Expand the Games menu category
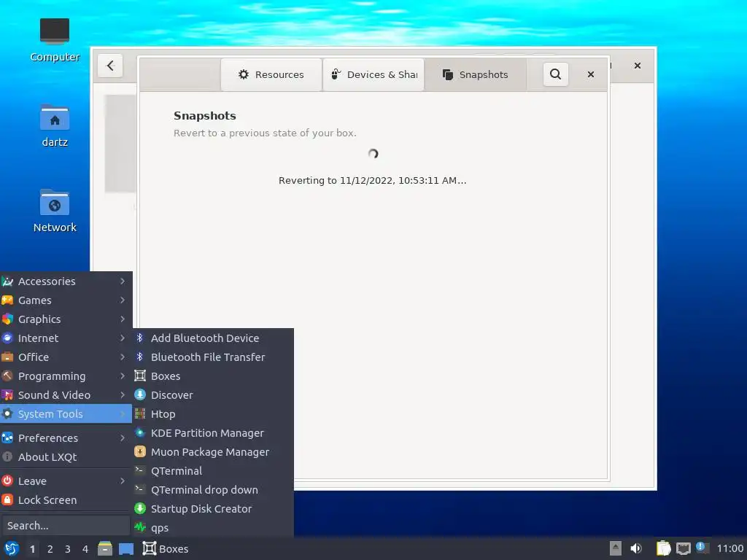Screen dimensions: 747x560 click(66, 300)
